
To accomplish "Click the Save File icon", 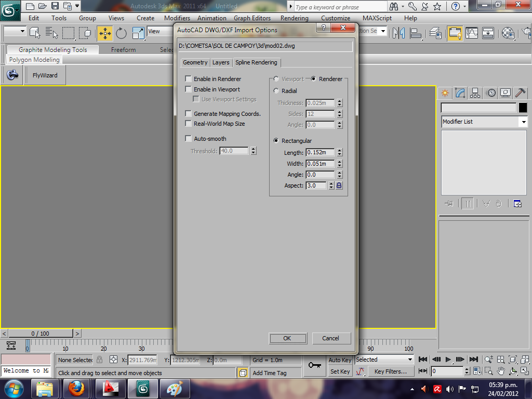I will click(55, 6).
